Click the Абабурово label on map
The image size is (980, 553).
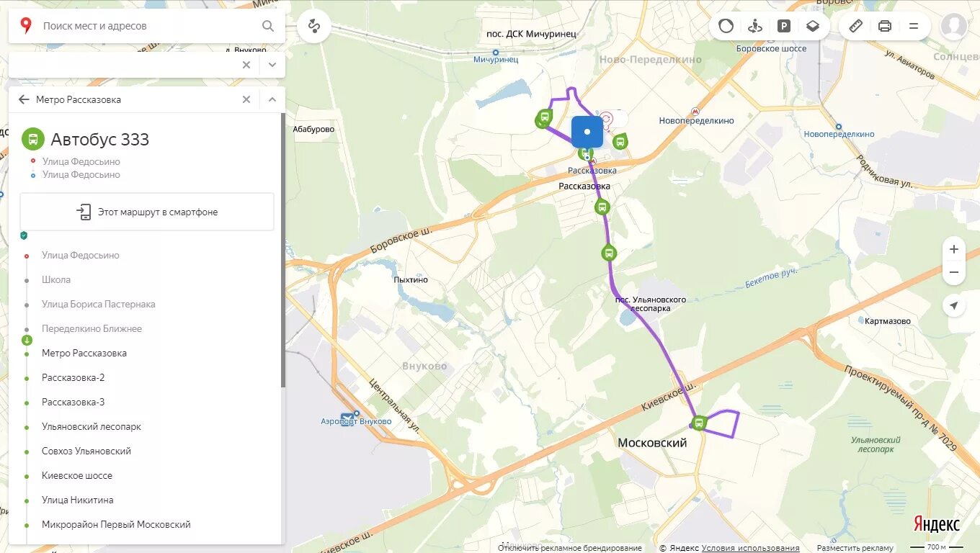(x=313, y=130)
